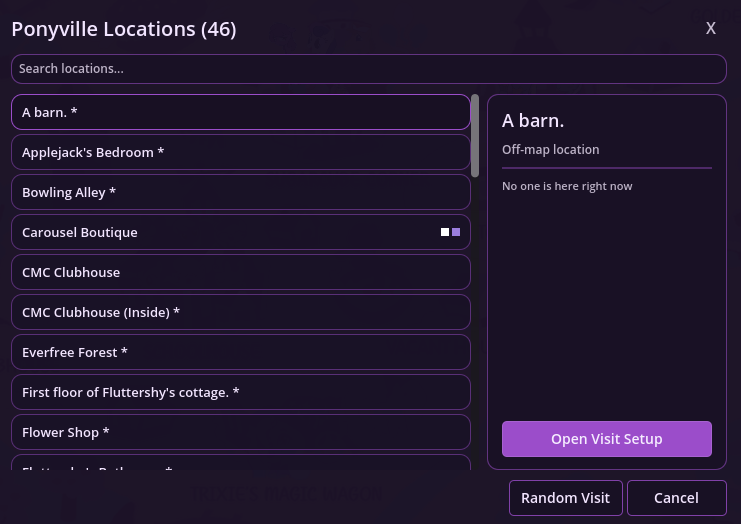Click the Random Visit button

coord(565,498)
